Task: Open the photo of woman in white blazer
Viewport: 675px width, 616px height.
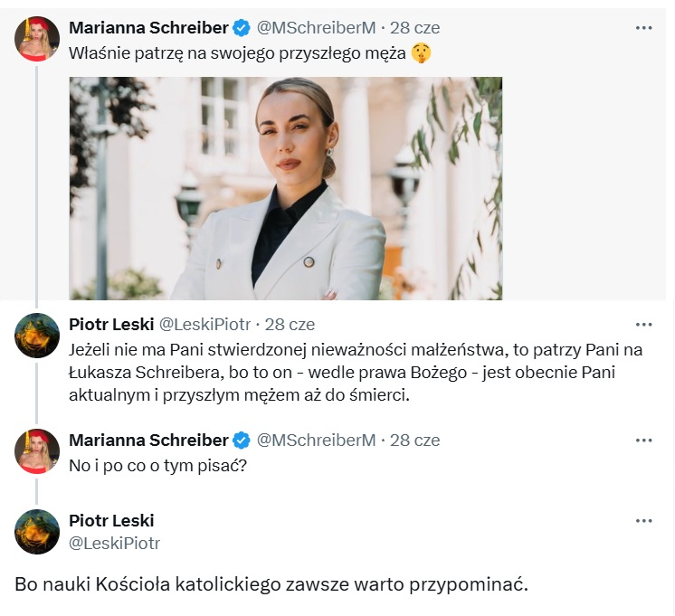Action: 285,188
